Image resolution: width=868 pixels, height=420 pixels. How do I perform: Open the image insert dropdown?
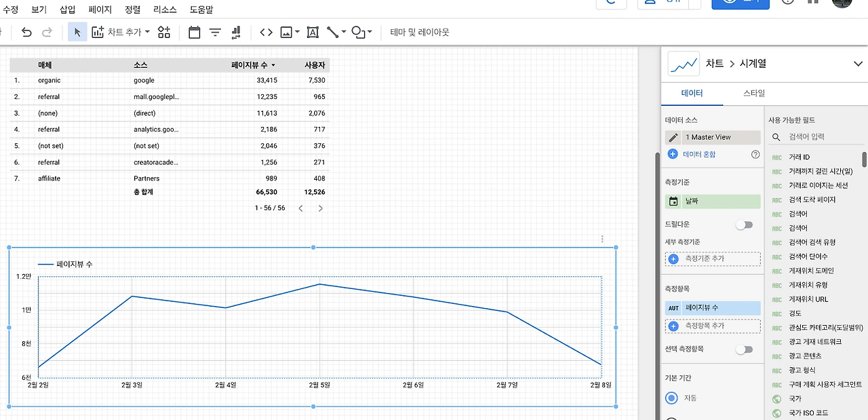tap(290, 32)
